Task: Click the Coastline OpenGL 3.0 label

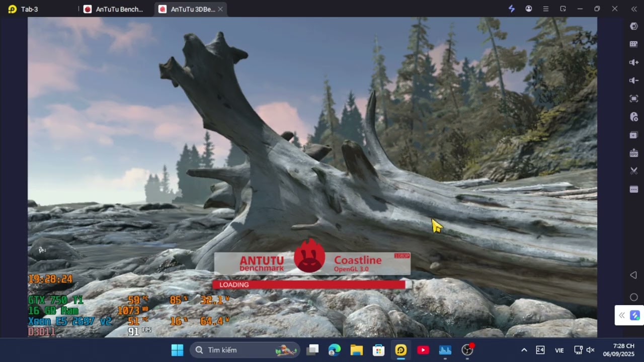Action: click(x=358, y=263)
